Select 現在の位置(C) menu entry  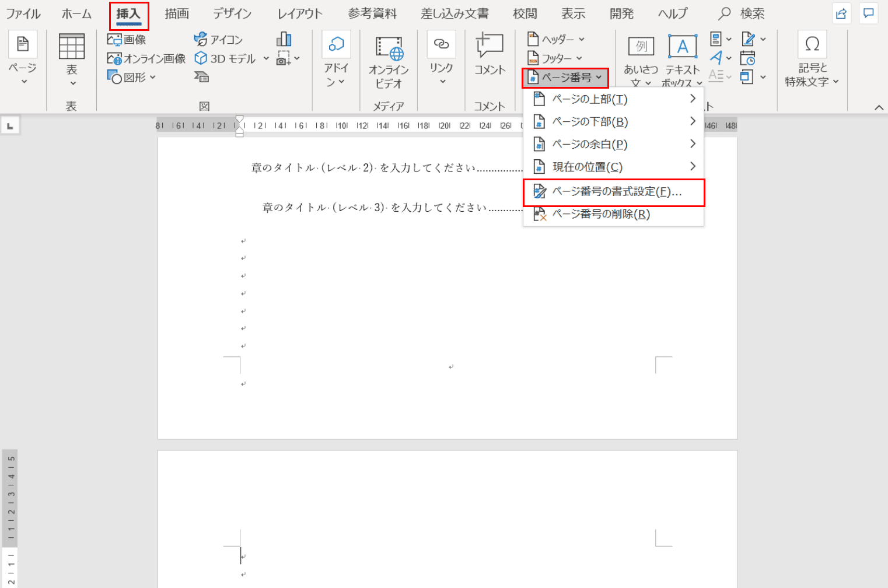(614, 167)
